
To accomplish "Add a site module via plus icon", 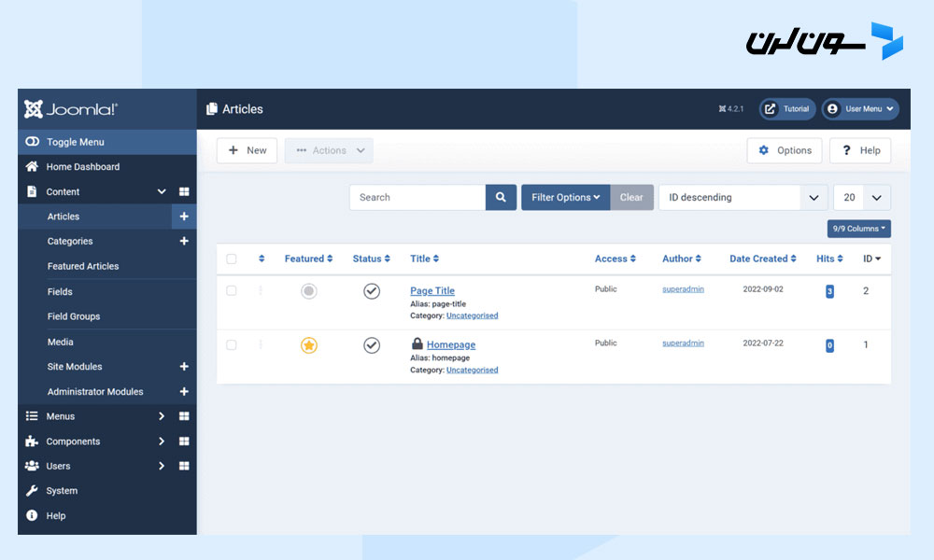I will (x=184, y=367).
